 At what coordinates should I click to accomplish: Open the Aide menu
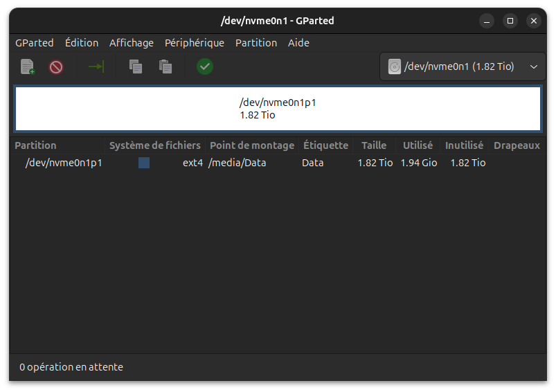coord(298,43)
